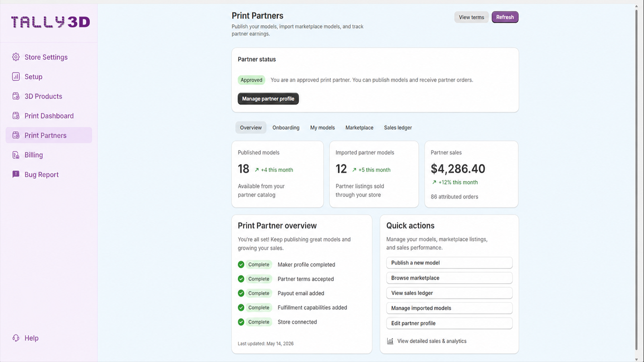Screen dimensions: 644x362
Task: Click the Complete badge for Store connected
Action: tap(259, 322)
